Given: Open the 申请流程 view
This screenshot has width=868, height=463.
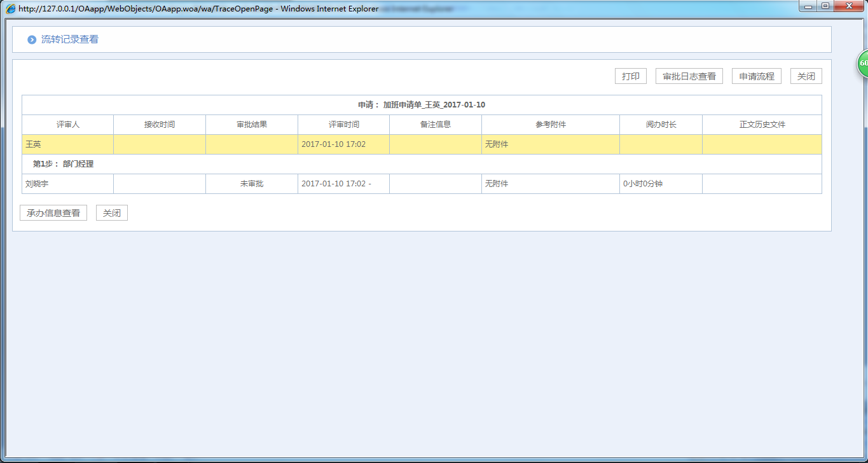Looking at the screenshot, I should 756,76.
